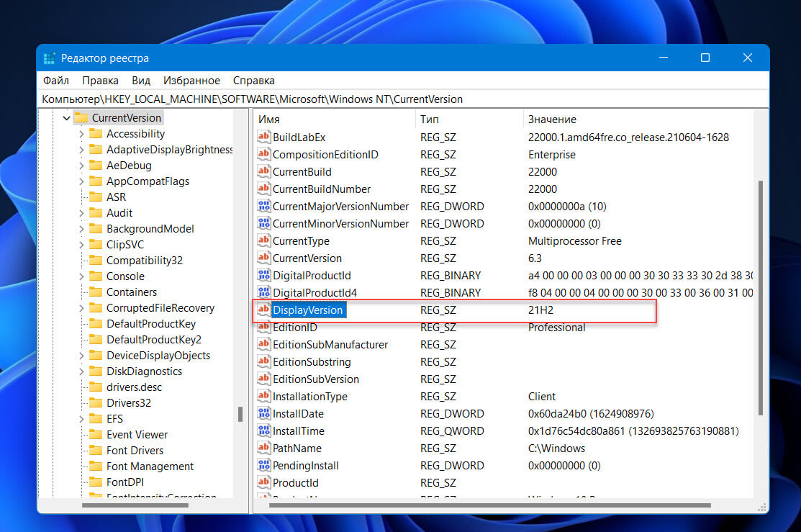This screenshot has width=801, height=532.
Task: Select the CurrentVersion value entry in list
Action: (x=307, y=258)
